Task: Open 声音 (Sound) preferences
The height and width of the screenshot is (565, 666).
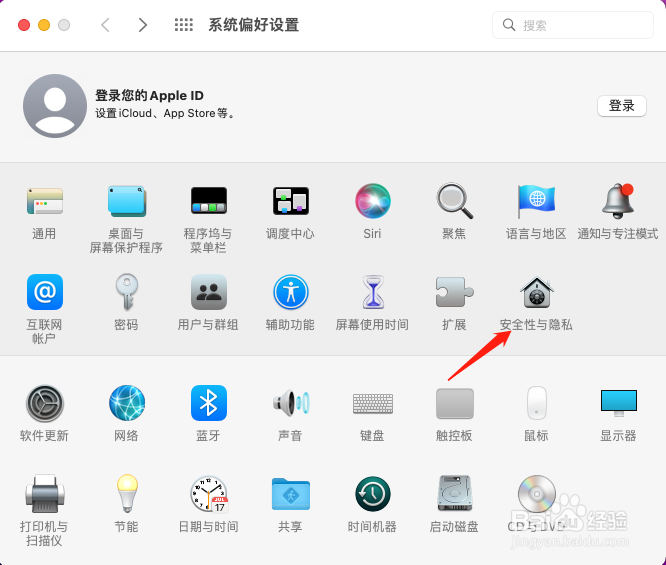Action: pos(291,403)
